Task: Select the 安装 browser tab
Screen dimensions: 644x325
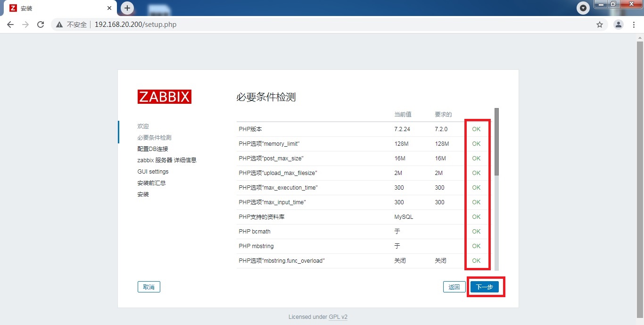Action: pos(60,8)
